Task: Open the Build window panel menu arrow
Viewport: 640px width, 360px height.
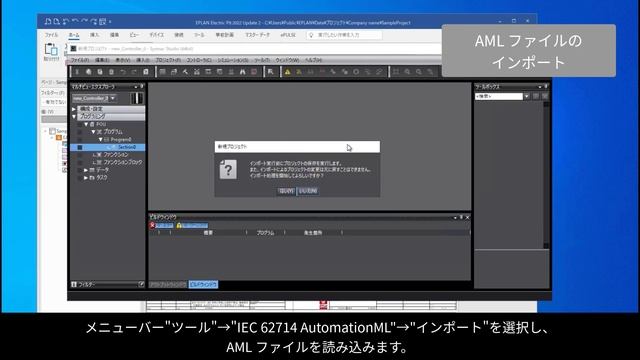Action: (455, 218)
